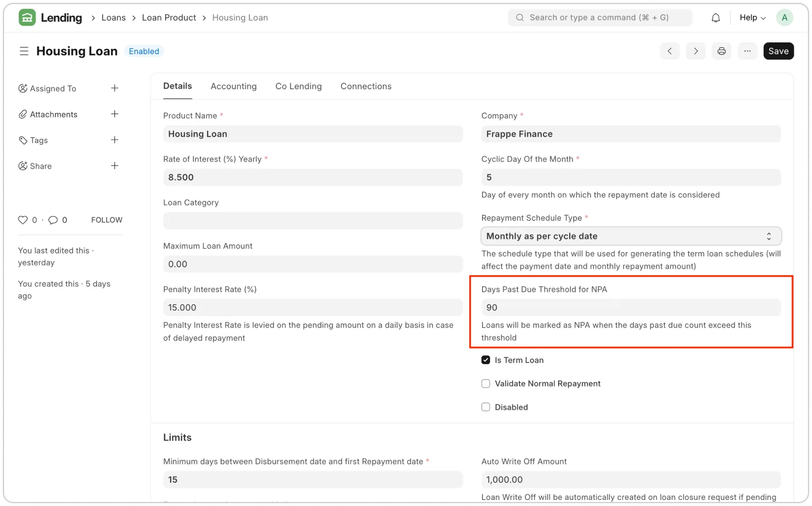Open the Help dropdown menu
Screen dimensions: 812x506
(752, 17)
